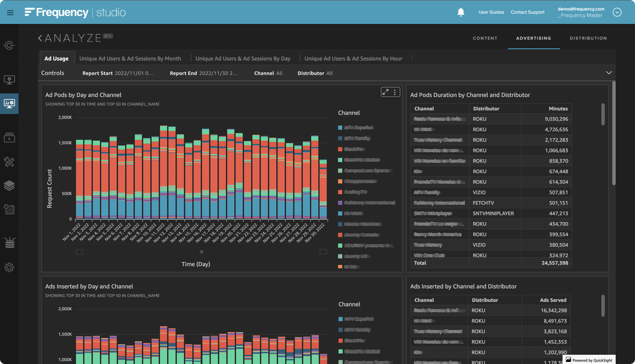The width and height of the screenshot is (635, 364).
Task: Click the main dashboard vertical scrollbar
Action: point(614,133)
